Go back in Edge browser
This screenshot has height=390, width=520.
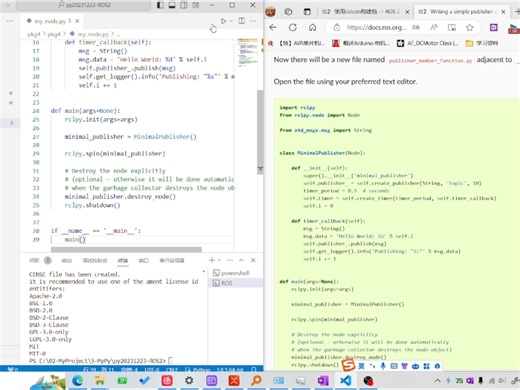point(273,27)
